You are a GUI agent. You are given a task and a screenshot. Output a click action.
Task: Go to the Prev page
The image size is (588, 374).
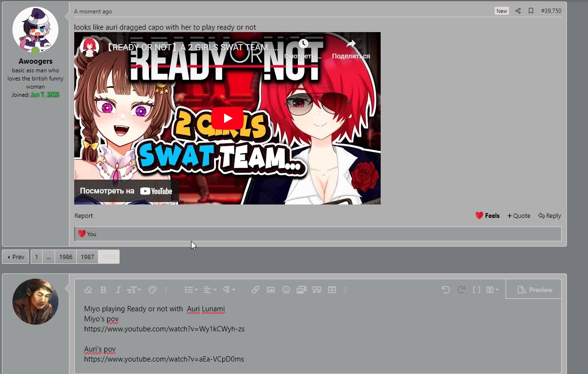[15, 257]
